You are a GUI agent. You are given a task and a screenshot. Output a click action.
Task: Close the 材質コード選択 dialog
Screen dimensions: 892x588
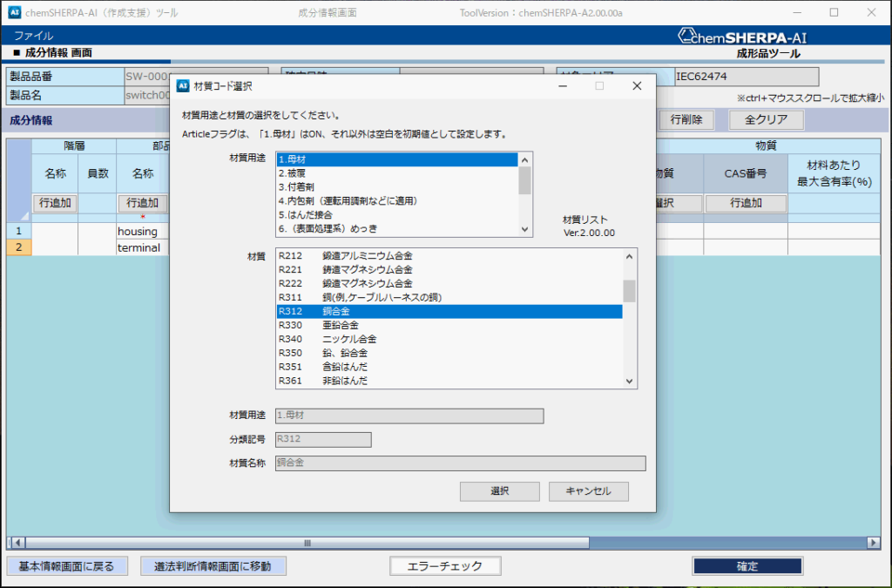click(x=637, y=86)
